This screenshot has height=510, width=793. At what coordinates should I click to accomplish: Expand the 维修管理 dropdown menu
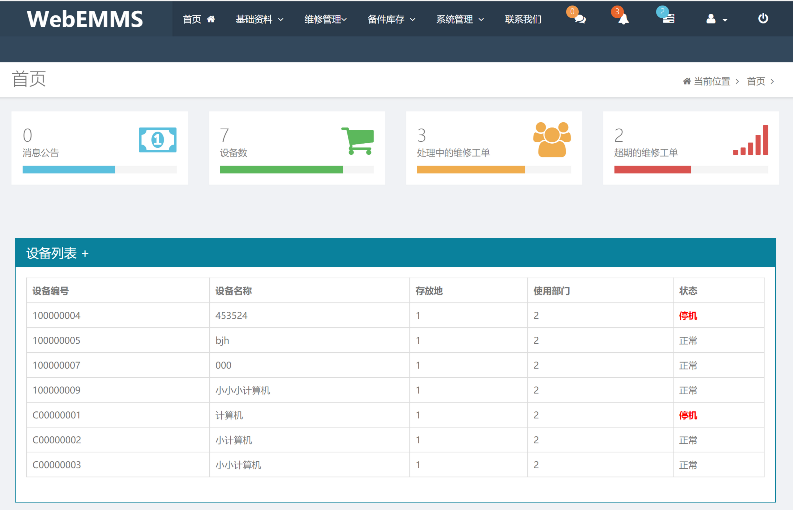[325, 19]
